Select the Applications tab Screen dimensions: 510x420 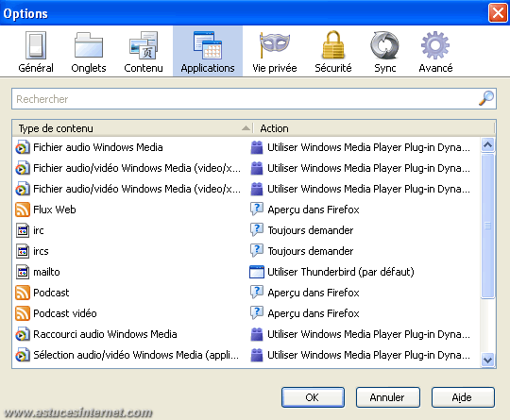(208, 51)
